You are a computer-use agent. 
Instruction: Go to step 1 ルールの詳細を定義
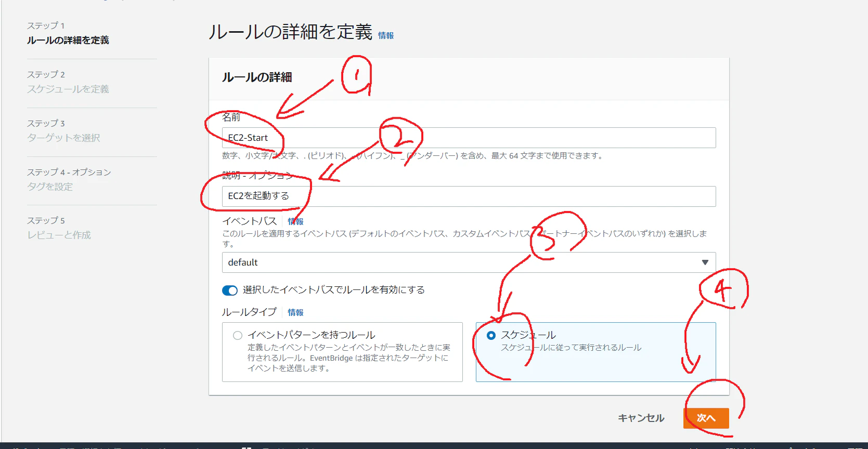(x=68, y=40)
